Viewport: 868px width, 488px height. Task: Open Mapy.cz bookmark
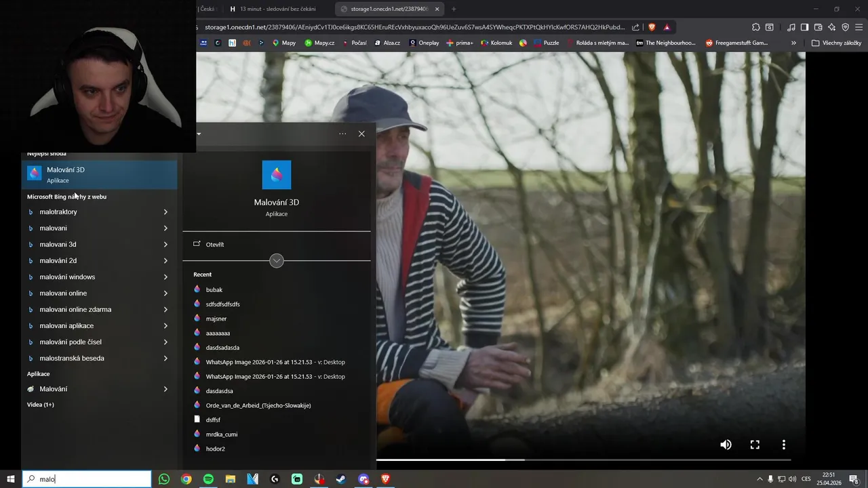click(x=319, y=43)
